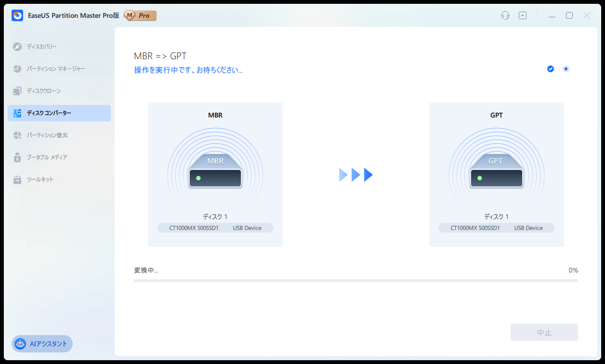Click the conversion arrows icon
Screen dimensions: 605x364
(356, 175)
